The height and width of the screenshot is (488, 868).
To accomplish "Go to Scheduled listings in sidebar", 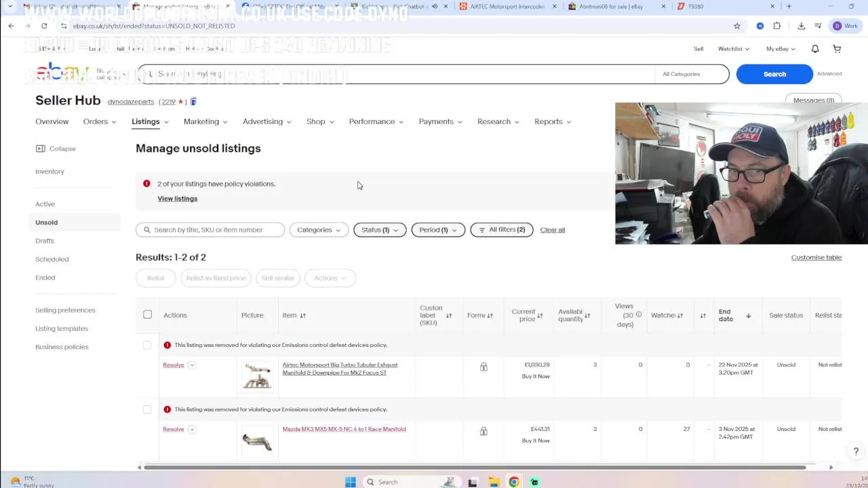I will tap(52, 259).
